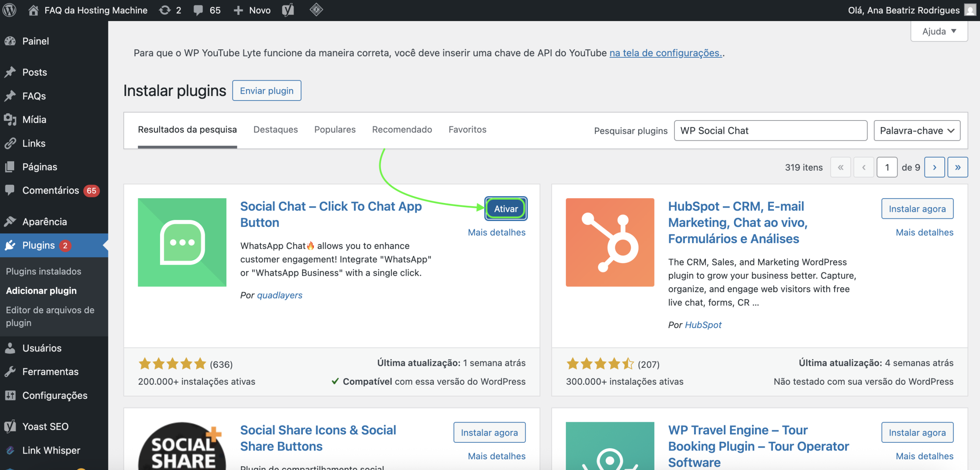The width and height of the screenshot is (980, 470).
Task: Open Social Chat – Click To Chat title
Action: (x=331, y=214)
